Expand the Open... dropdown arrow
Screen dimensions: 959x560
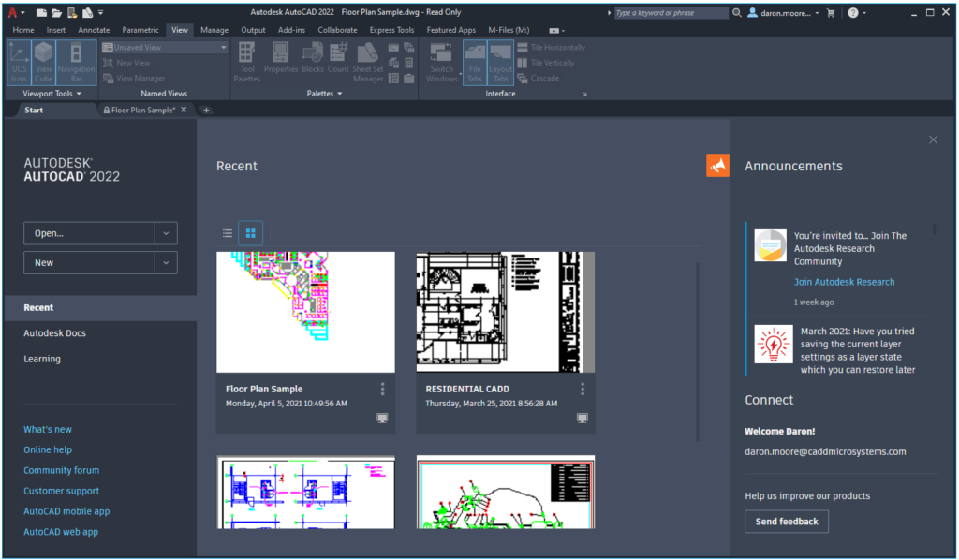(166, 233)
